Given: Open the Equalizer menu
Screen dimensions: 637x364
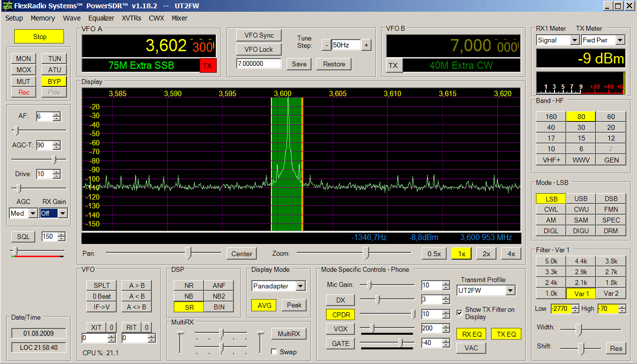Looking at the screenshot, I should 101,18.
